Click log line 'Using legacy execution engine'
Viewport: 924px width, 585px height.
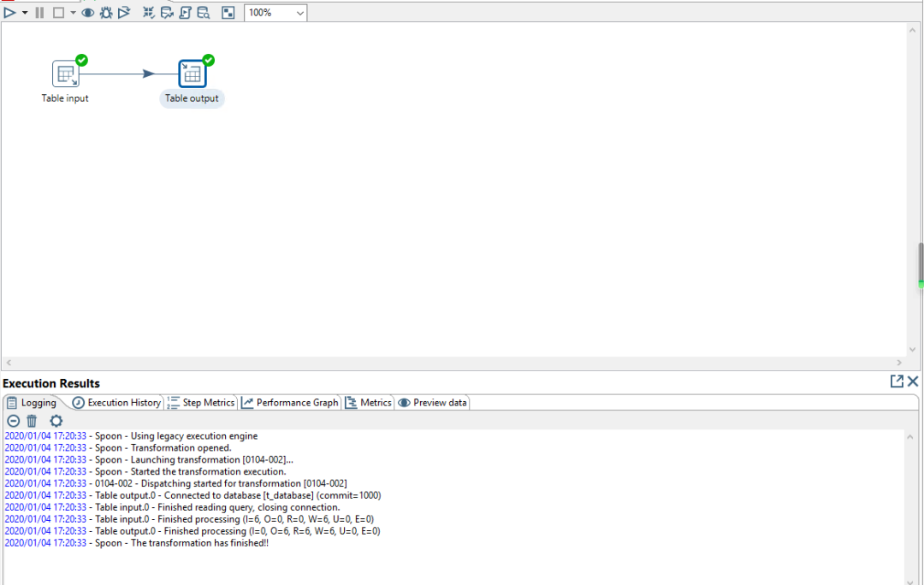click(131, 436)
